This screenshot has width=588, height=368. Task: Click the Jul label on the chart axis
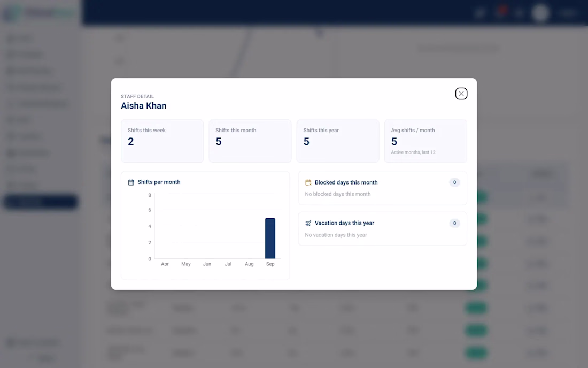(x=228, y=264)
